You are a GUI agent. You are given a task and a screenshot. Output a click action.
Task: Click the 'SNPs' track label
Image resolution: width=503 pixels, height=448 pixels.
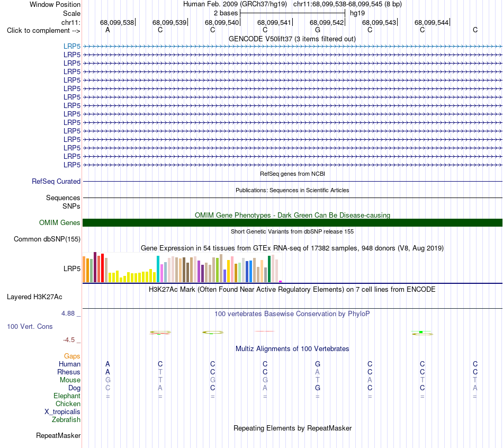[71, 206]
